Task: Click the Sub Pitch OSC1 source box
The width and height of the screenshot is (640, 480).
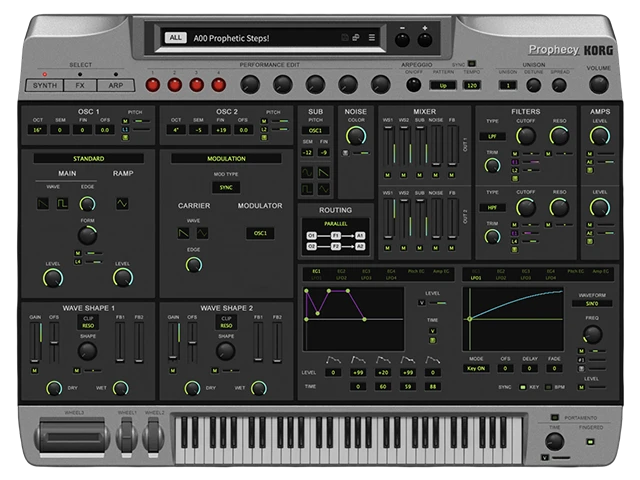Action: tap(315, 131)
